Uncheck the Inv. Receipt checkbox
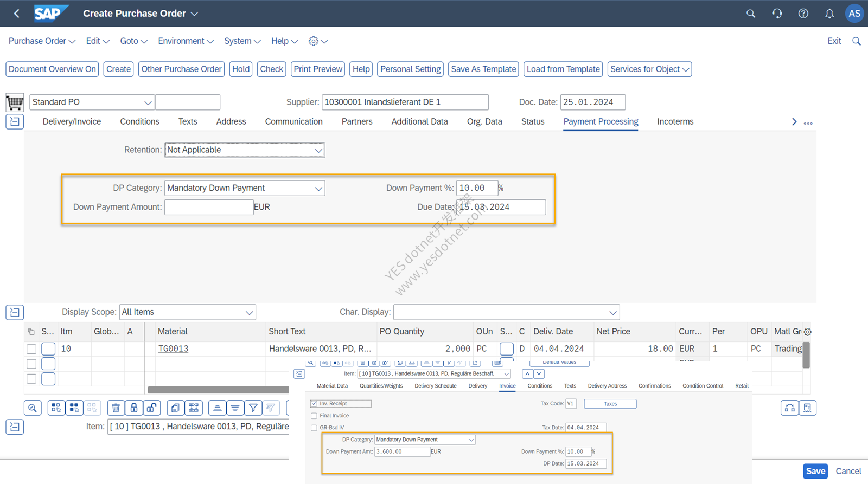868x484 pixels. (x=314, y=404)
